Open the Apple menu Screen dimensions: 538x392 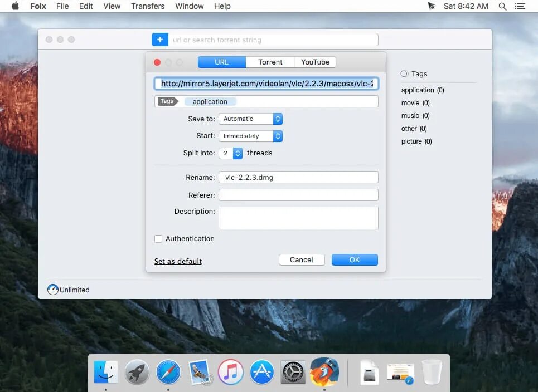(15, 6)
